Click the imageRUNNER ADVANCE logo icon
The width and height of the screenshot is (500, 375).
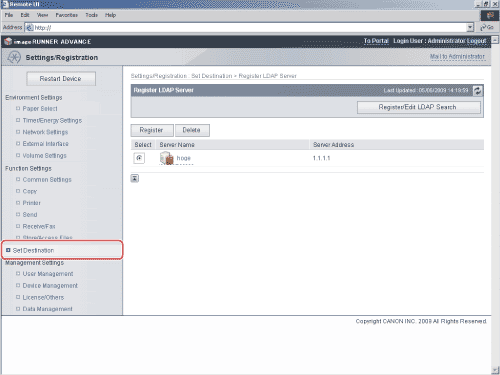(x=8, y=41)
